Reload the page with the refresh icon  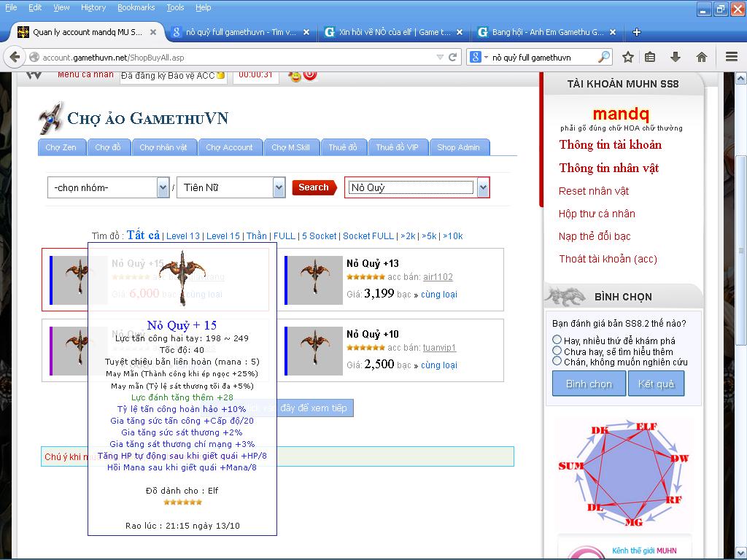pos(452,57)
